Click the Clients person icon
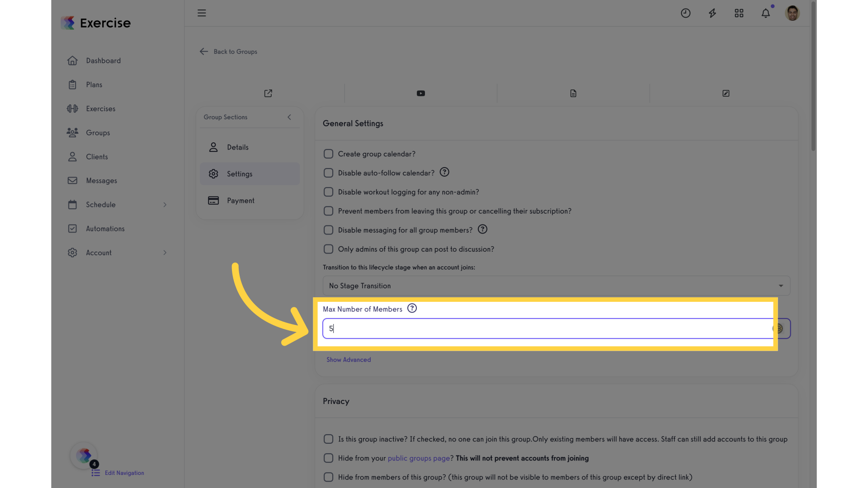This screenshot has height=488, width=868. (72, 156)
